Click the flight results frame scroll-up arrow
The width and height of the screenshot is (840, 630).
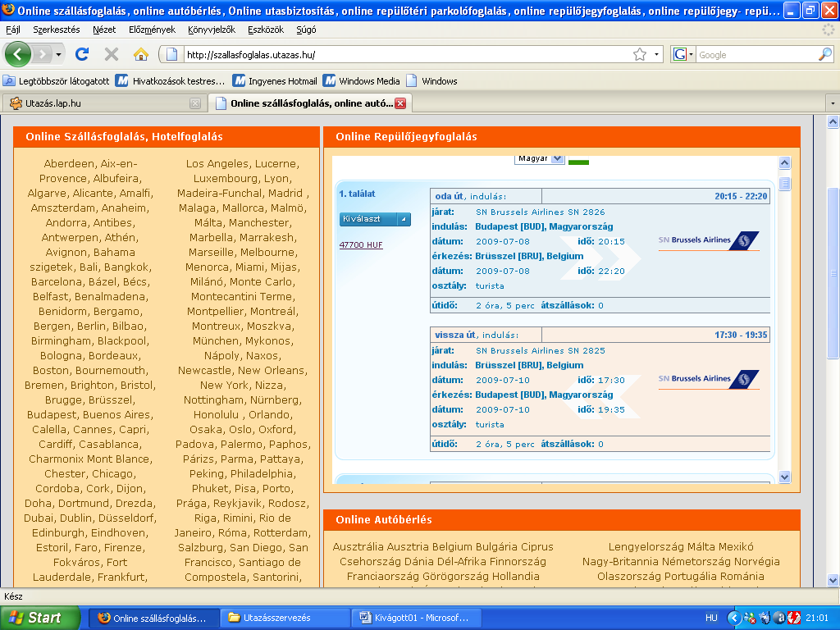785,163
